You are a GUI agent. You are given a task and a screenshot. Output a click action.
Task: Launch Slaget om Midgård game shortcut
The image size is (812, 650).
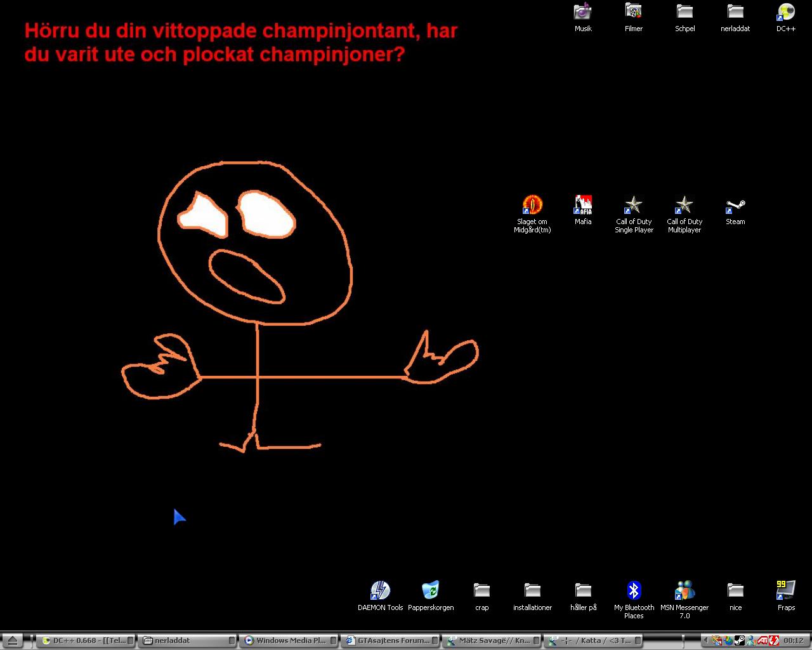[532, 214]
